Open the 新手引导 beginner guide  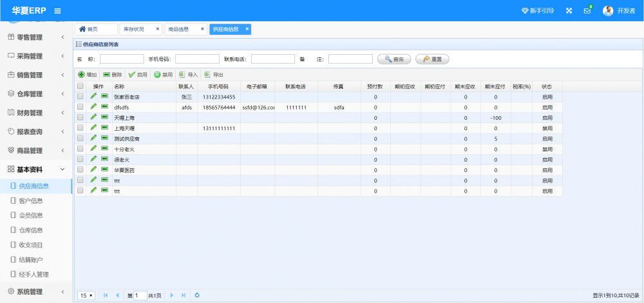click(538, 11)
